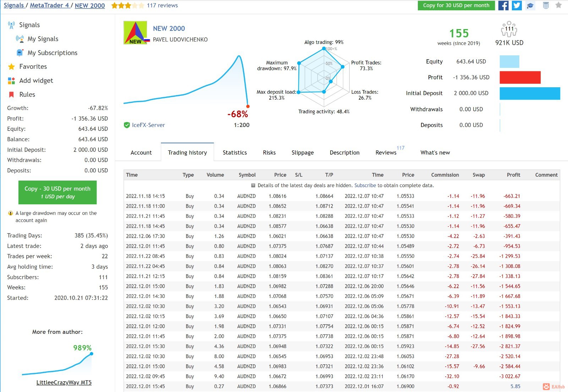Click the profit value 5.85
Image resolution: width=568 pixels, height=392 pixels.
[x=515, y=386]
